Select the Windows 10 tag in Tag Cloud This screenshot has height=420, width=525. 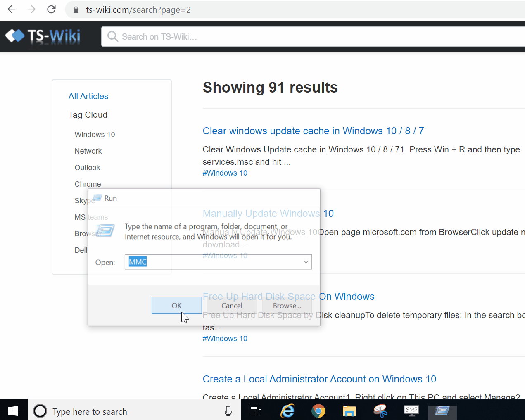(95, 135)
